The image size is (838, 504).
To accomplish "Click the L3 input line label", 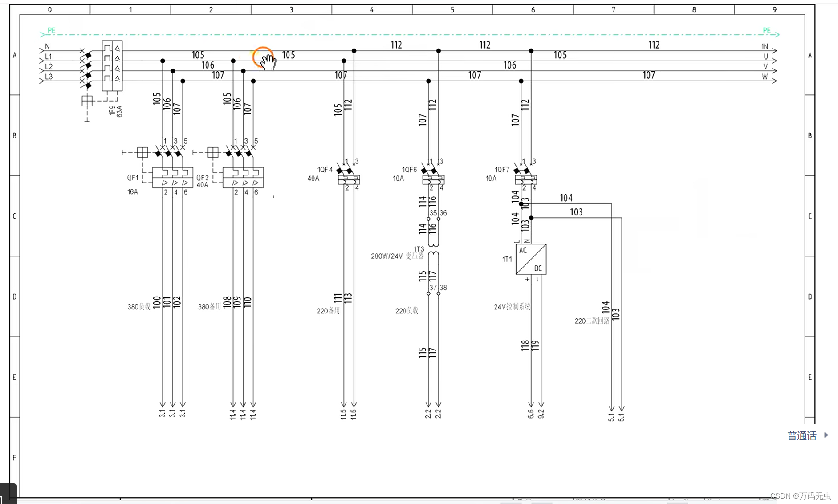I will coord(49,77).
